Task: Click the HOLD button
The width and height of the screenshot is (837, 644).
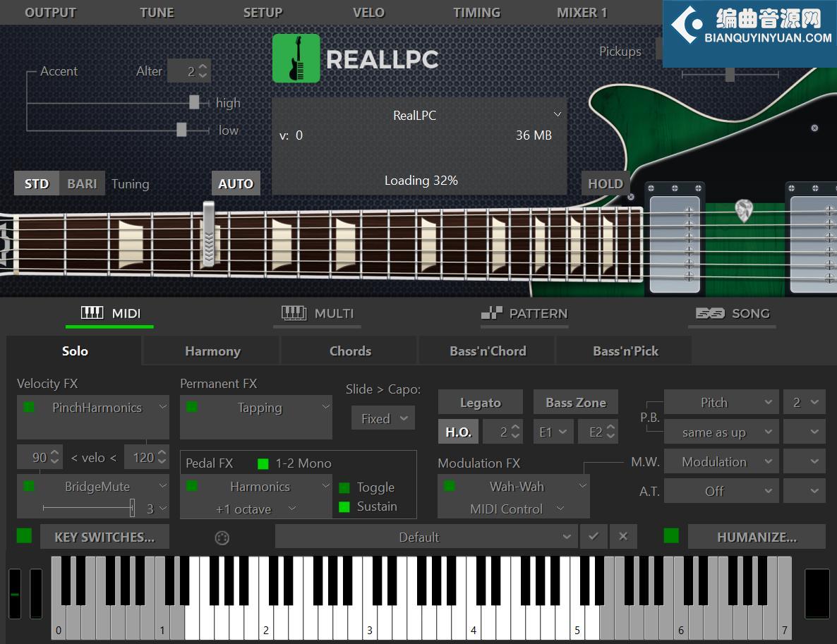Action: tap(606, 183)
